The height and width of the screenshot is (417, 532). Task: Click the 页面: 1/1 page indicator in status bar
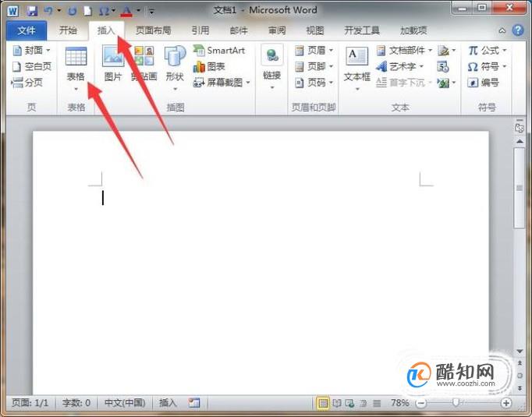pos(30,403)
